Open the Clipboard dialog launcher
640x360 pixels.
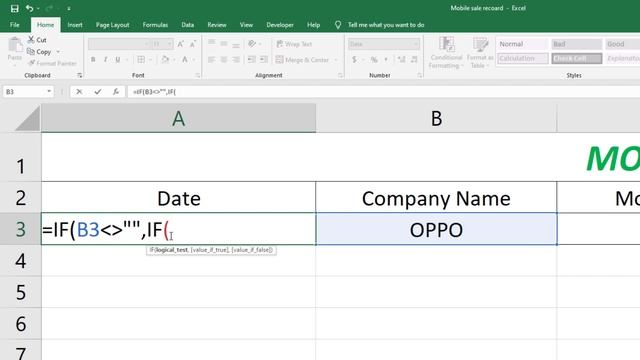[80, 76]
